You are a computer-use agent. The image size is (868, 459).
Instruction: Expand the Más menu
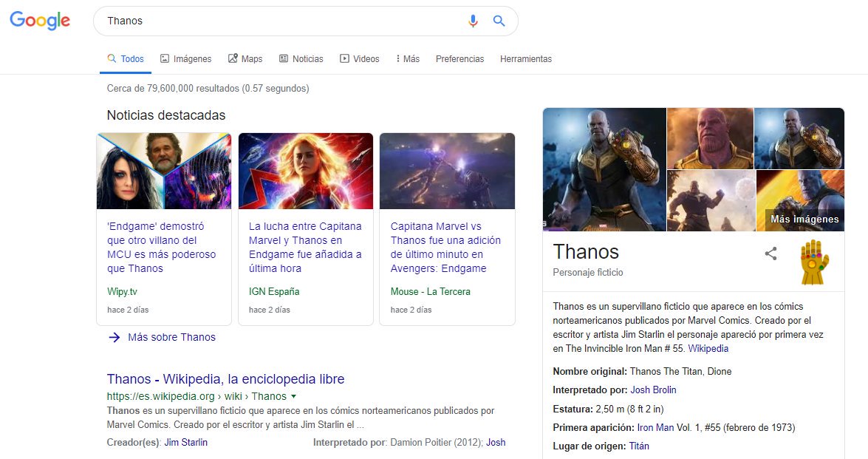(408, 58)
